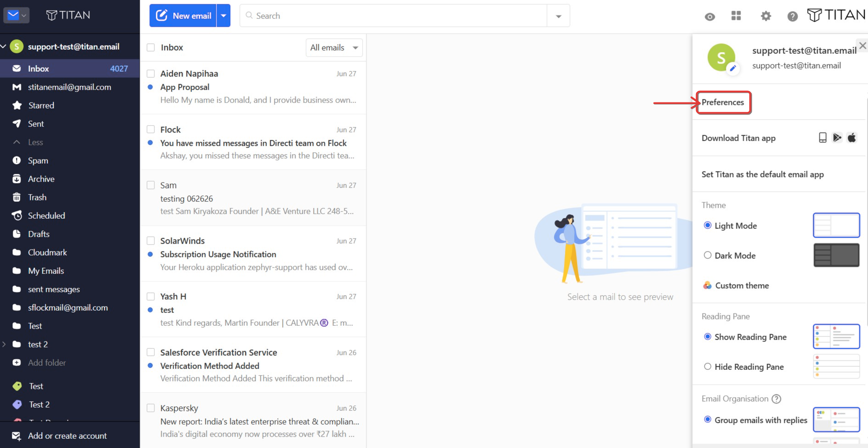Open the App Proposal email
Image resolution: width=868 pixels, height=448 pixels.
coord(253,87)
